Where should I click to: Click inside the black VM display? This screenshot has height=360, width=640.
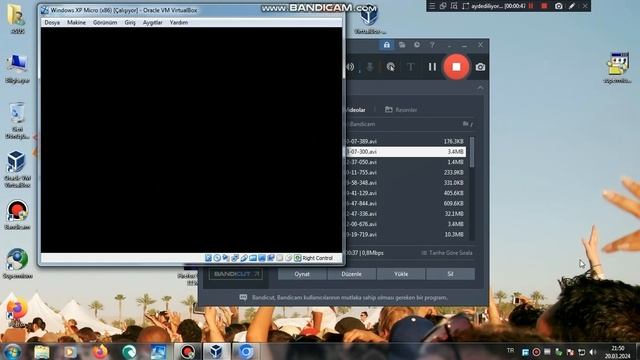pos(191,140)
